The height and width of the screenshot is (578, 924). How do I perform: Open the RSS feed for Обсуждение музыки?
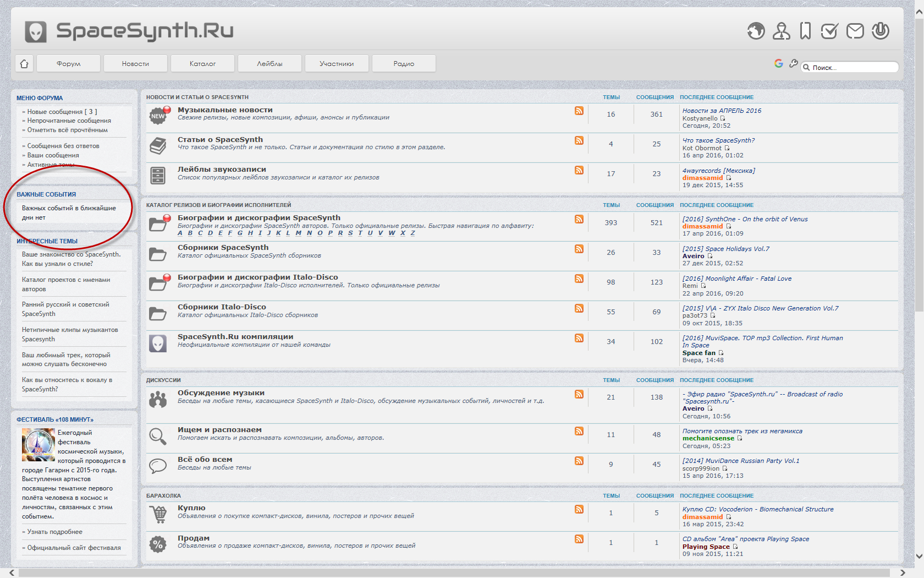pos(579,394)
